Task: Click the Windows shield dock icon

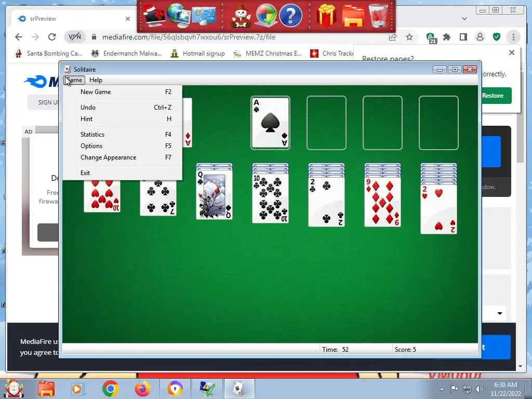Action: (x=265, y=15)
